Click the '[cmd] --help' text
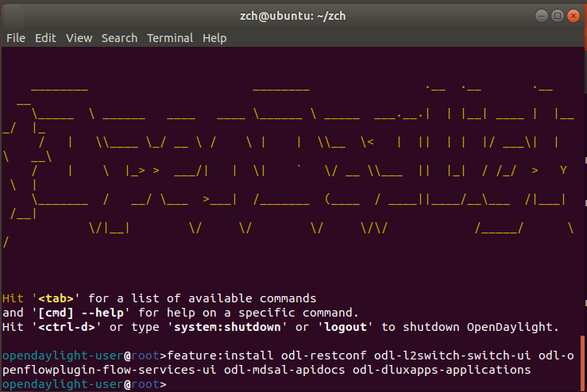Image resolution: width=587 pixels, height=392 pixels. point(81,313)
